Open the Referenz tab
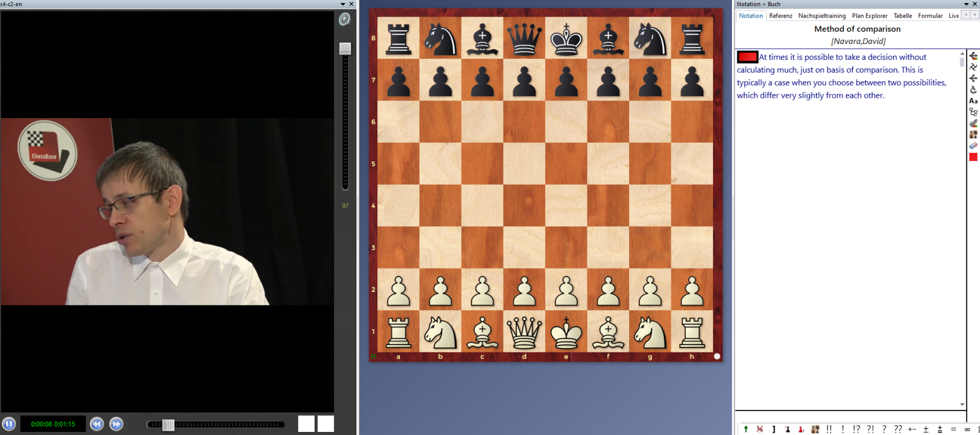 [780, 16]
